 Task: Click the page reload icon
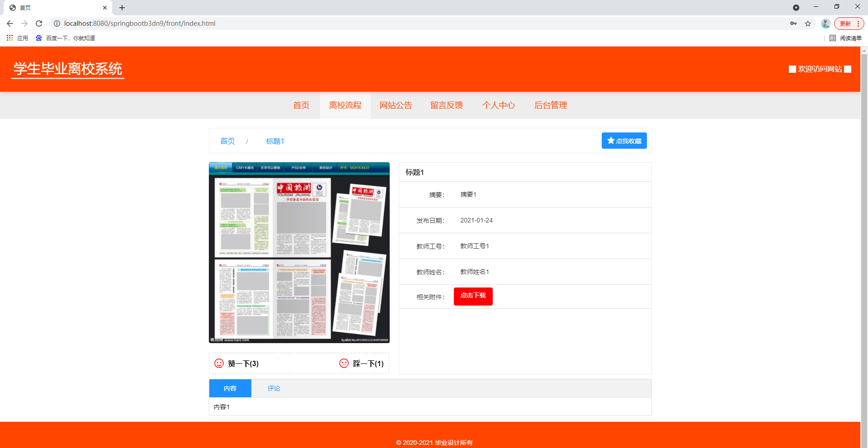[39, 24]
